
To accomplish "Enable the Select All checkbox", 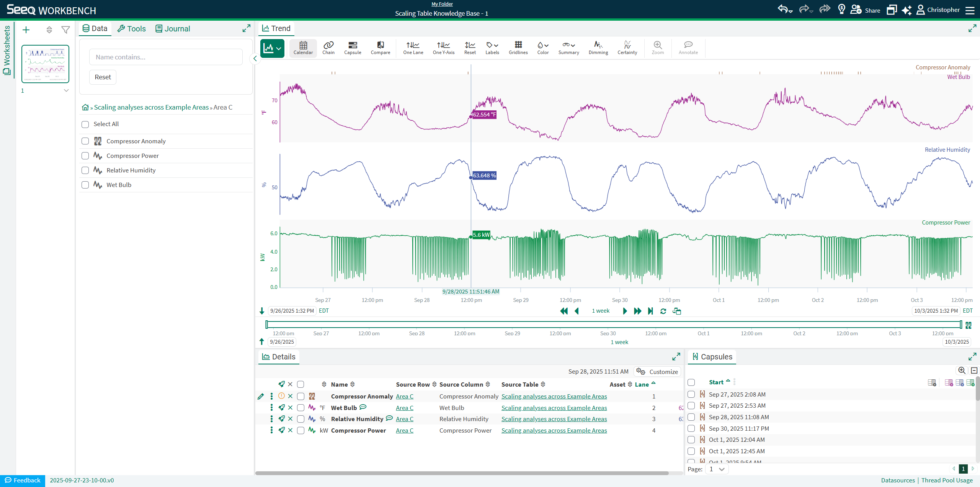I will pyautogui.click(x=85, y=124).
